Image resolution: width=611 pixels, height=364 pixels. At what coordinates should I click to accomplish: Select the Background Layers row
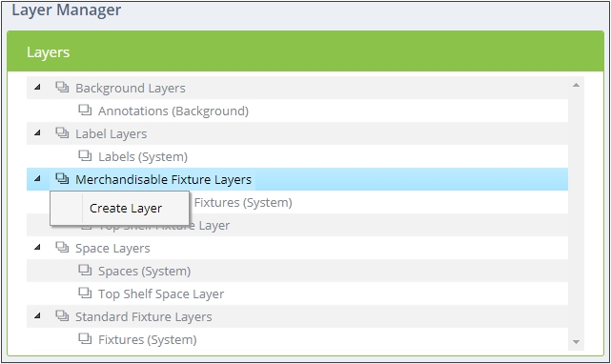[297, 88]
